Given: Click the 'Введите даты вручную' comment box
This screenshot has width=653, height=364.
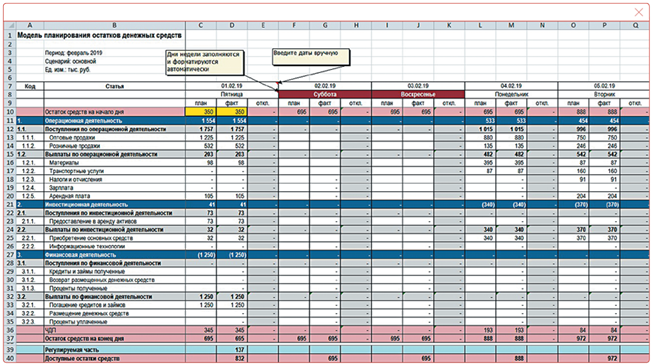Looking at the screenshot, I should tap(311, 57).
